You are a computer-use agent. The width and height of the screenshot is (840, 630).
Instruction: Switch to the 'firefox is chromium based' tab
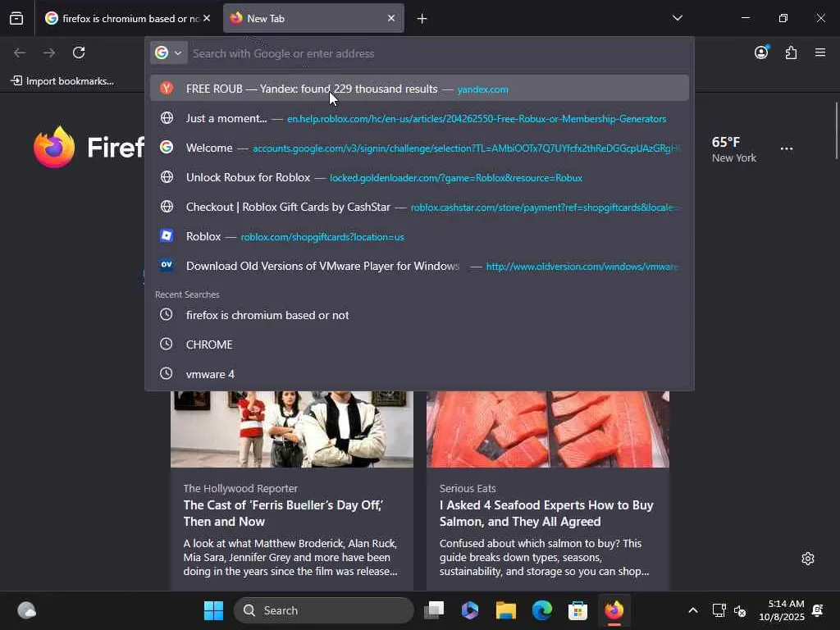tap(127, 18)
